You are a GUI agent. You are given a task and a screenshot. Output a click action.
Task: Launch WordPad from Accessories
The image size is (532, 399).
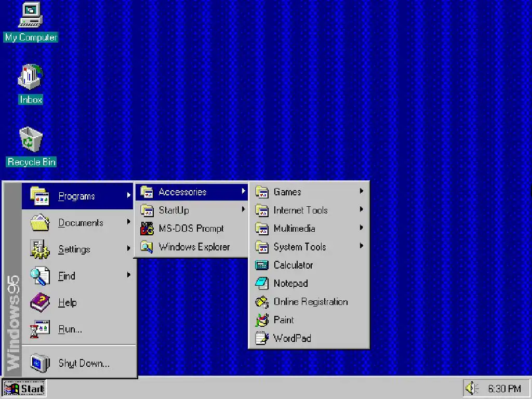coord(309,338)
